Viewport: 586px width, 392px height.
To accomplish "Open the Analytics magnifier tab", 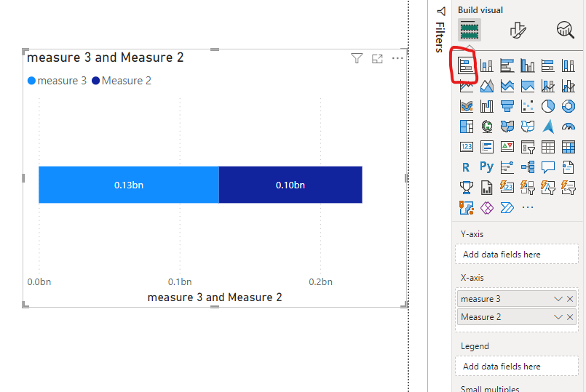I will pyautogui.click(x=565, y=30).
